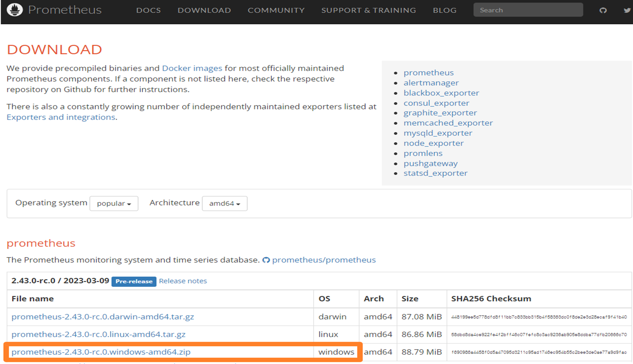This screenshot has width=633, height=364.
Task: Focus the Search input field
Action: click(528, 10)
